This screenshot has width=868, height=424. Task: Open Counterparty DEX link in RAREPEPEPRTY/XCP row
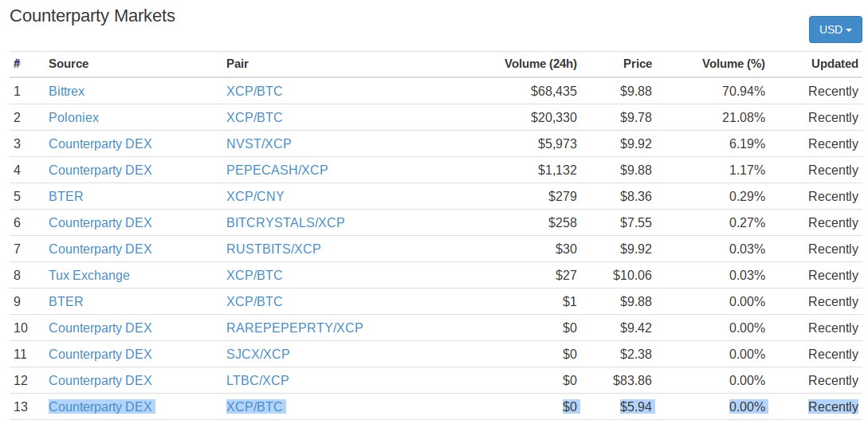click(100, 328)
